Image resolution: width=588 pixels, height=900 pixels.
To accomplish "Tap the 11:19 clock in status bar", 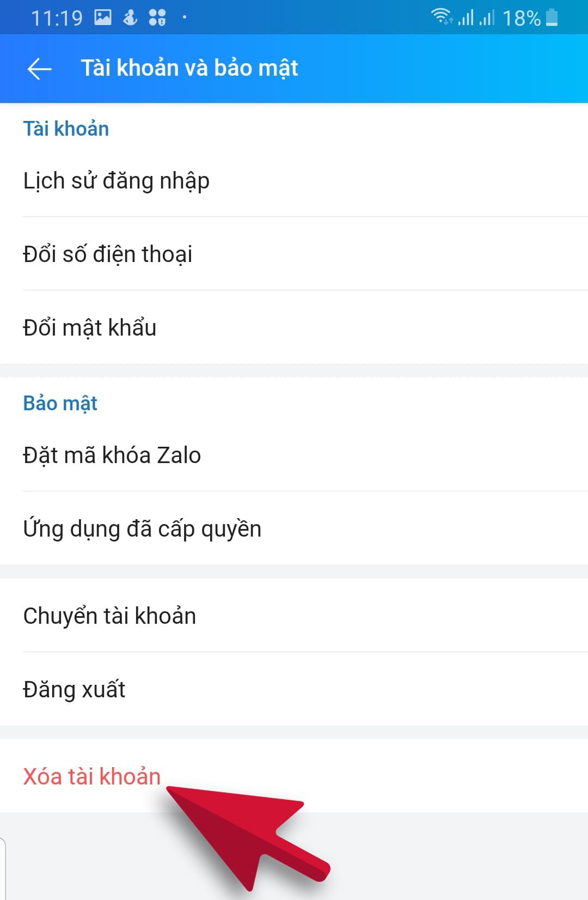I will (57, 18).
